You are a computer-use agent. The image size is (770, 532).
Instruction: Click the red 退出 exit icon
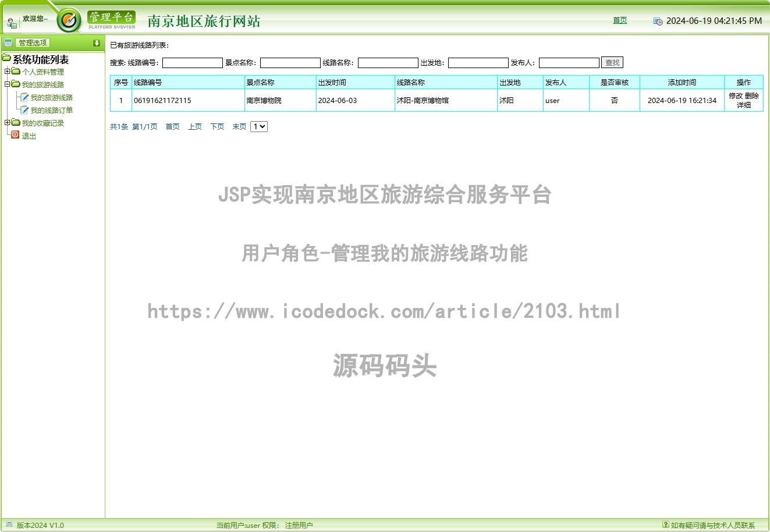[x=15, y=134]
